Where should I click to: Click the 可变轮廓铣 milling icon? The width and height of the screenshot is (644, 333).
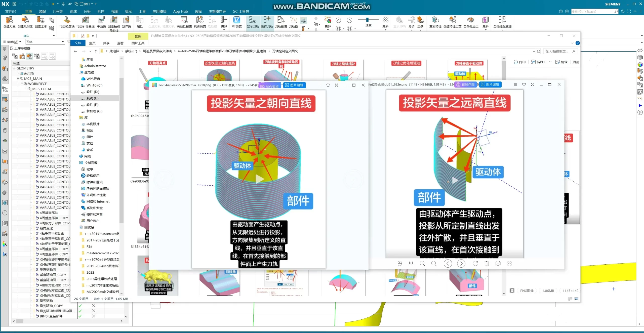tap(67, 23)
